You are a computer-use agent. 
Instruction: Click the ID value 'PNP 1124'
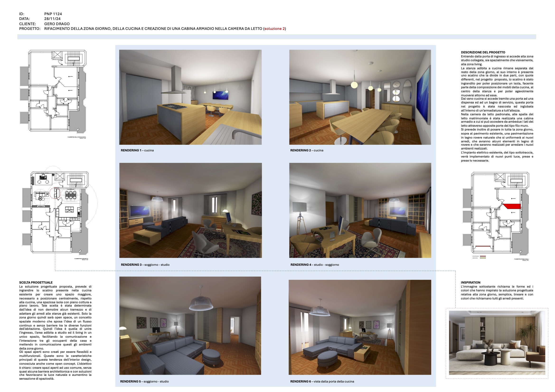[53, 14]
